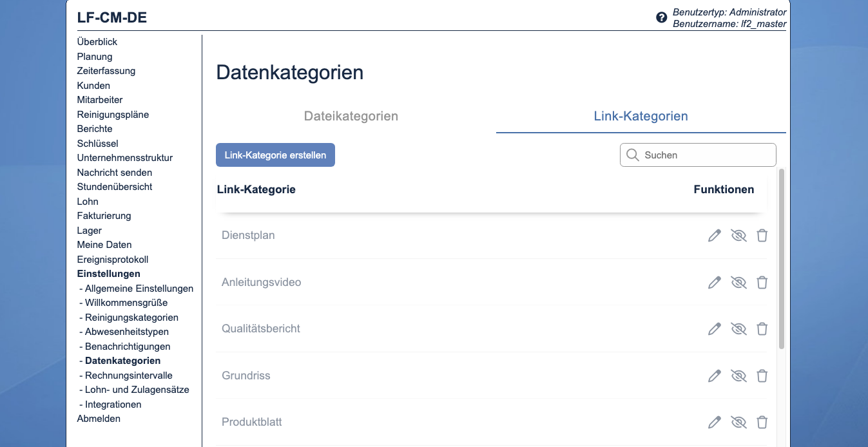Click the Funktionen column header

click(724, 189)
